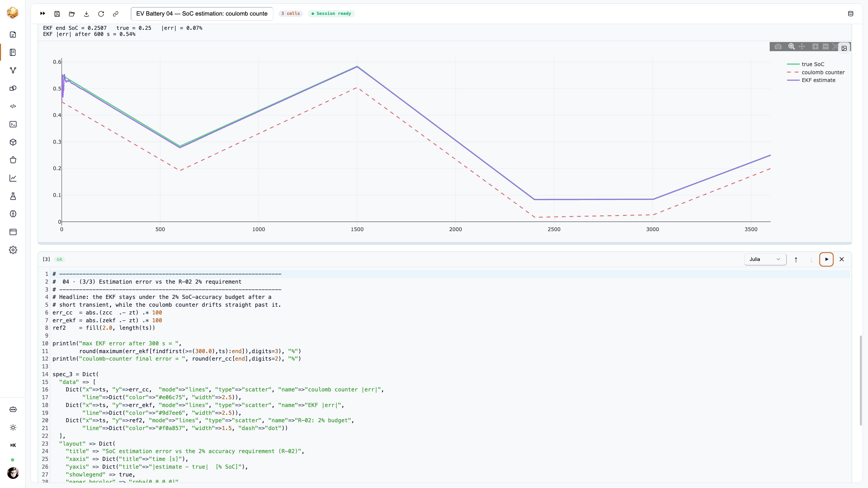
Task: Toggle the coulomb counter trace in the legend
Action: 815,73
